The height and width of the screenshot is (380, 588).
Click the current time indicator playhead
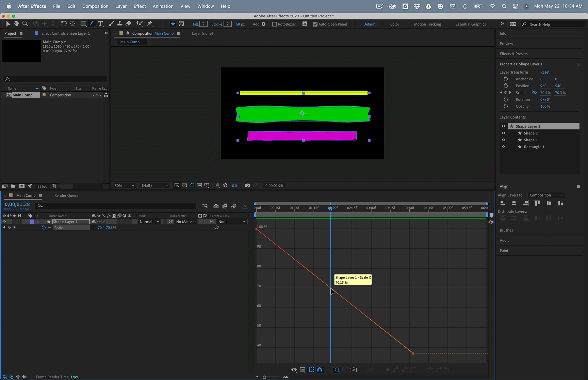pyautogui.click(x=330, y=208)
